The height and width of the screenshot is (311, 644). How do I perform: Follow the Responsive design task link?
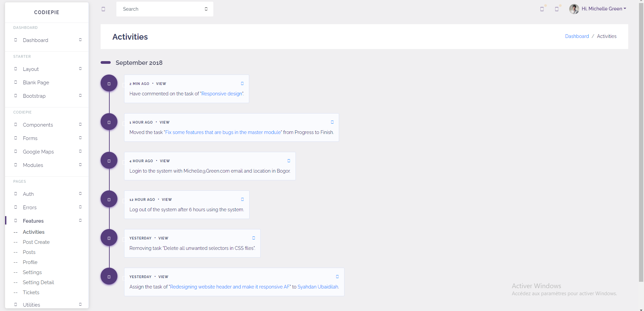coord(222,94)
